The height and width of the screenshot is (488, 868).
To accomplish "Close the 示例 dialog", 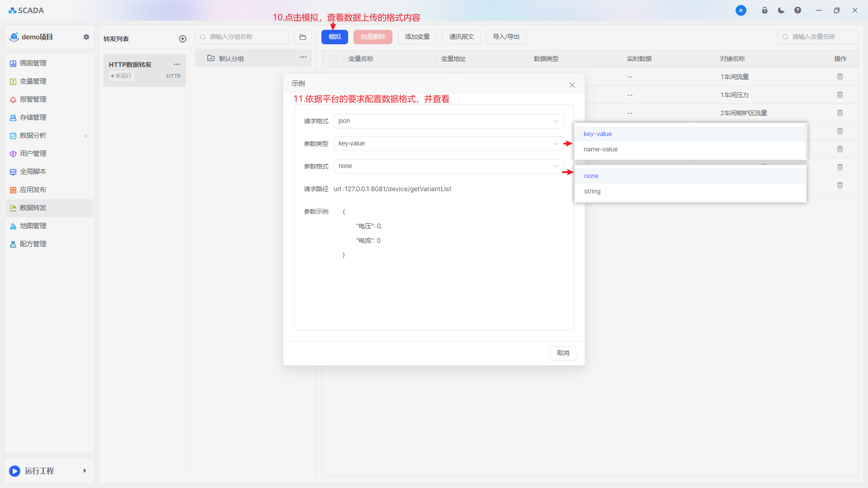I will (x=572, y=85).
